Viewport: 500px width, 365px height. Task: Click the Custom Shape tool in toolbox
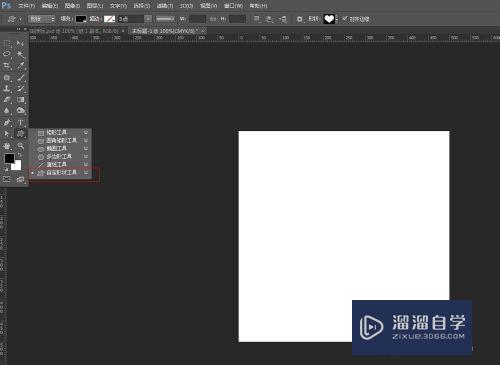click(21, 134)
